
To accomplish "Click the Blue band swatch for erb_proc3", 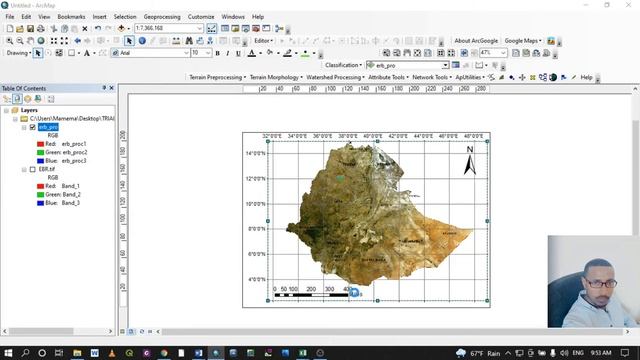I will 40,161.
